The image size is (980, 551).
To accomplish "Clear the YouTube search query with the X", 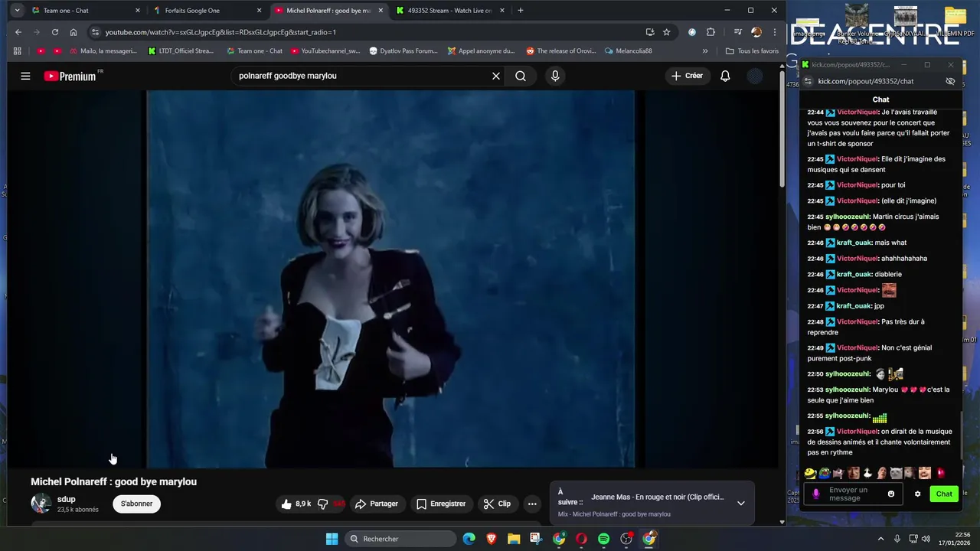I will tap(496, 76).
